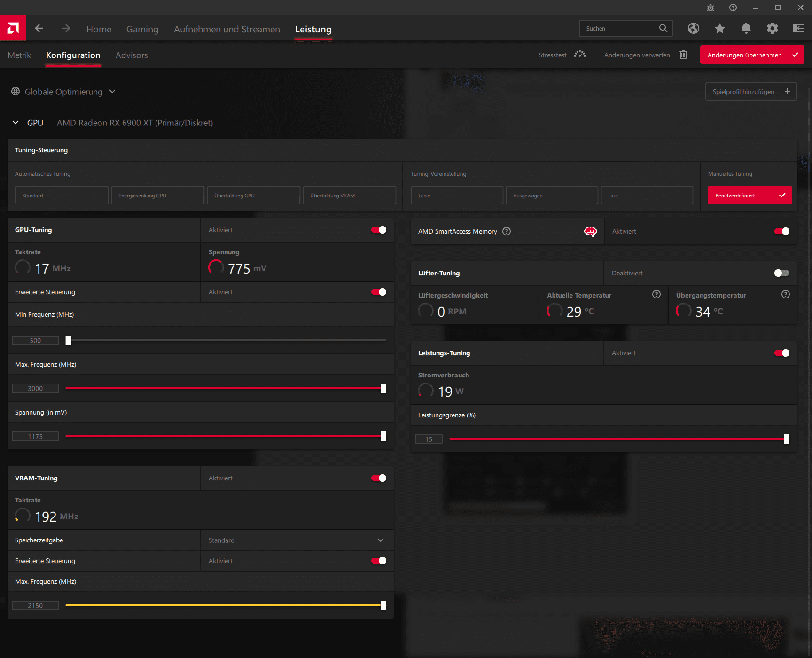812x658 pixels.
Task: Open notifications bell icon
Action: click(x=746, y=28)
